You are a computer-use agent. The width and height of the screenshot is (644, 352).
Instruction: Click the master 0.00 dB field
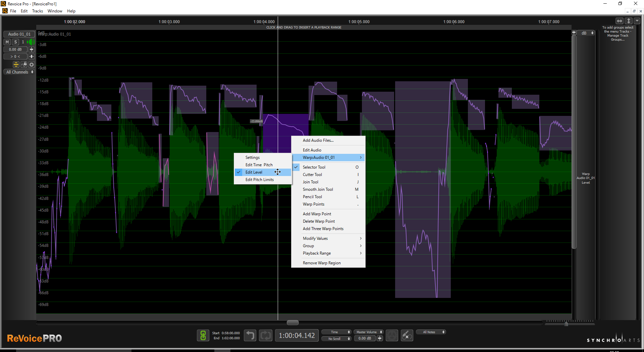click(365, 339)
